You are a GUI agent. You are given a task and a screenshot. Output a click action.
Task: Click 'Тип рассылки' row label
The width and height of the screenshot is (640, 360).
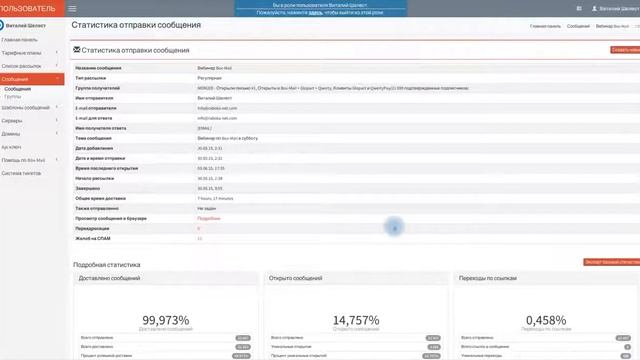click(x=91, y=78)
